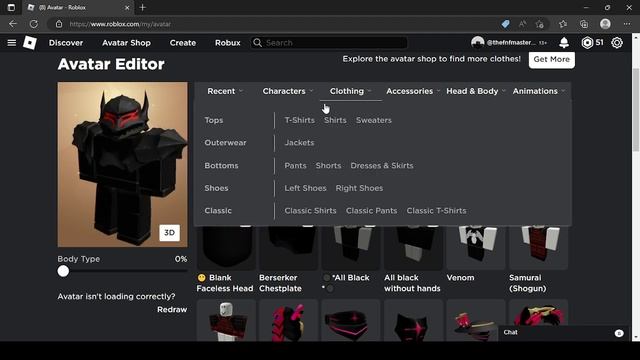Image resolution: width=640 pixels, height=360 pixels.
Task: Open the browser tab actions icon
Action: 11,7
